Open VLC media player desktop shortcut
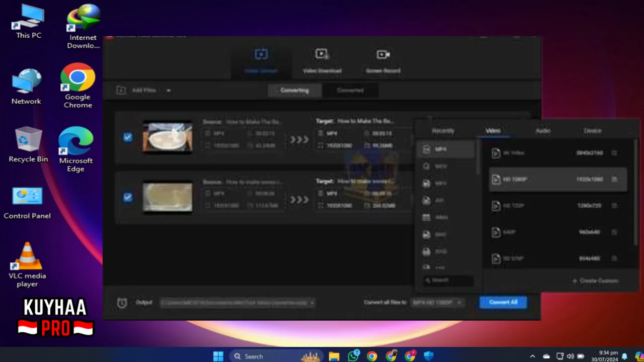644x362 pixels. (27, 265)
